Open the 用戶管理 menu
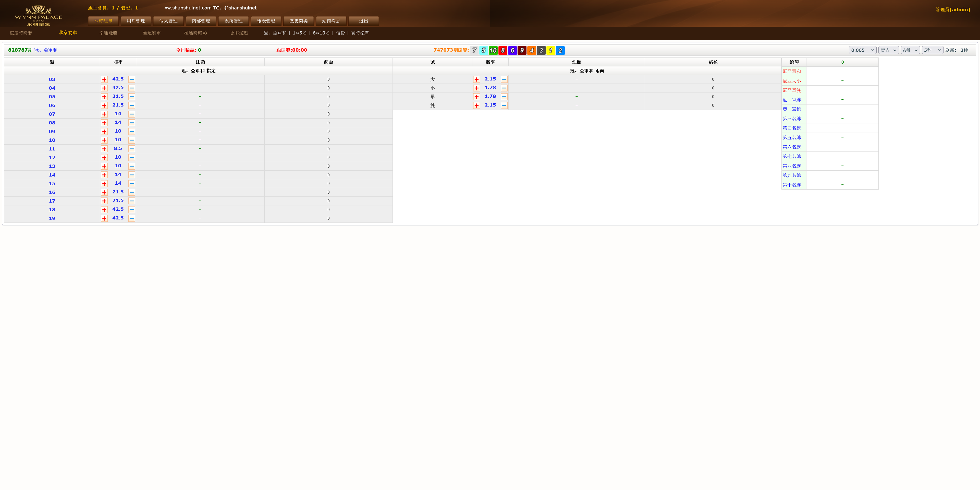The image size is (980, 490). pos(136,21)
